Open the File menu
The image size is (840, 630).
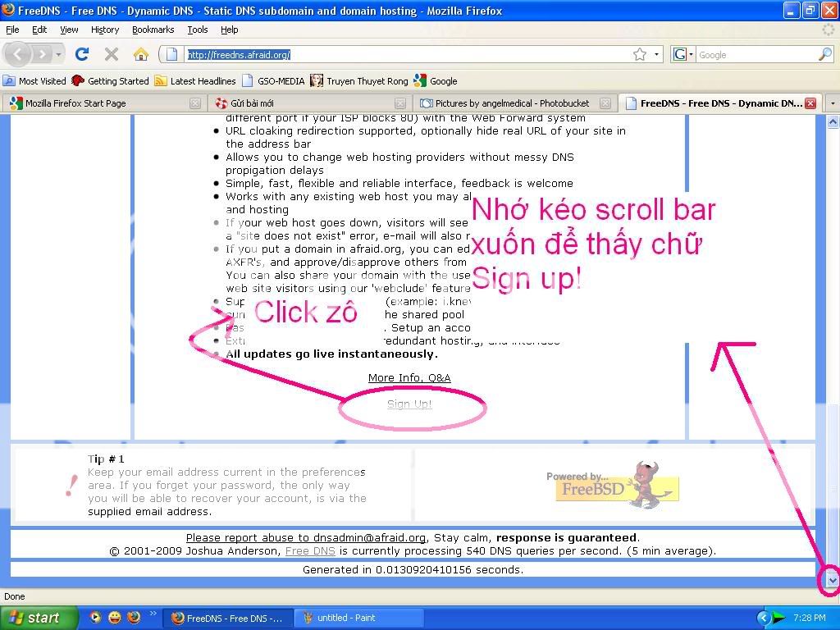click(x=12, y=30)
